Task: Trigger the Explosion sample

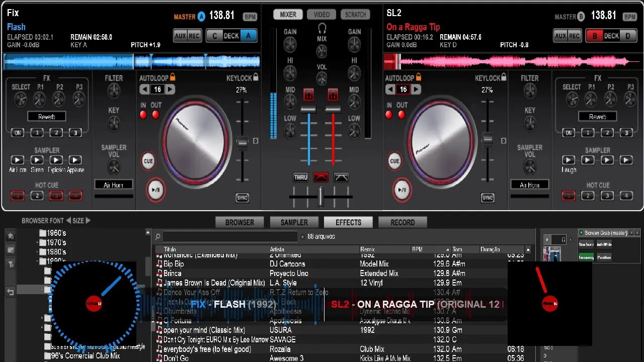Action: pyautogui.click(x=56, y=160)
